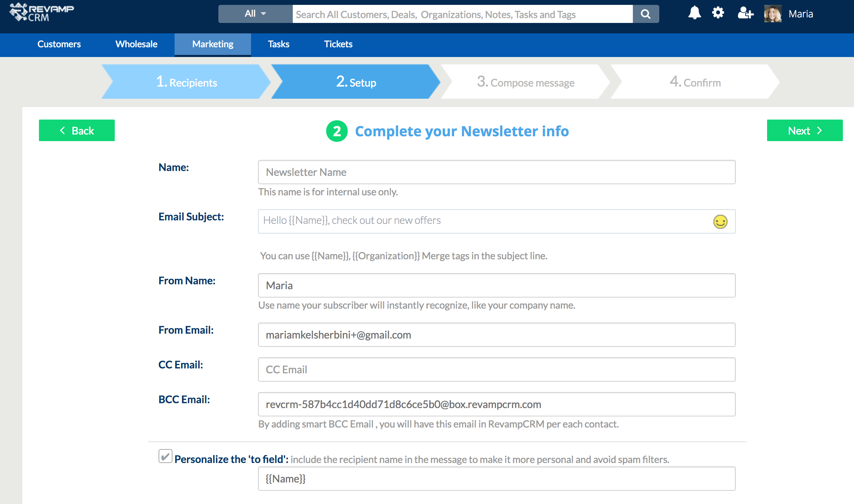The width and height of the screenshot is (854, 504).
Task: Open the Marketing tab
Action: (x=213, y=44)
